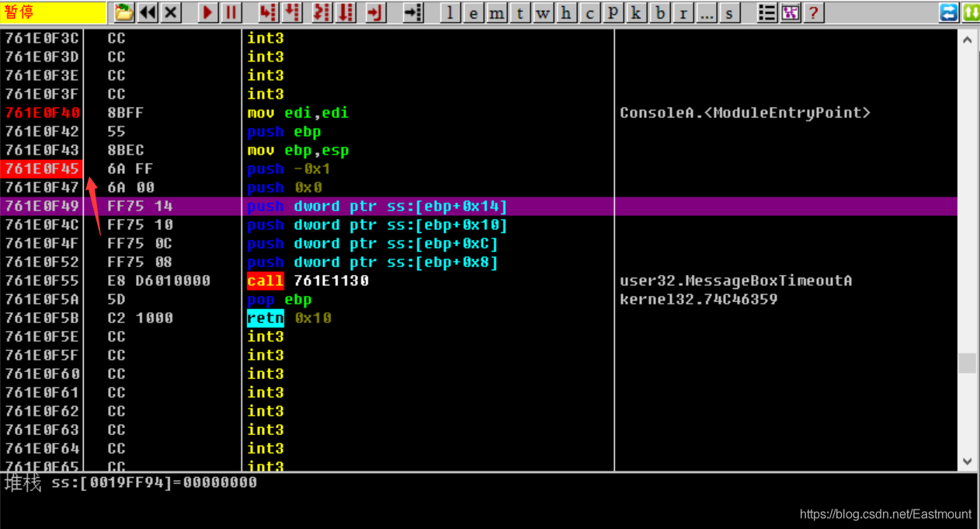The height and width of the screenshot is (529, 980).
Task: Show CPU window with 'c' button
Action: tap(590, 13)
